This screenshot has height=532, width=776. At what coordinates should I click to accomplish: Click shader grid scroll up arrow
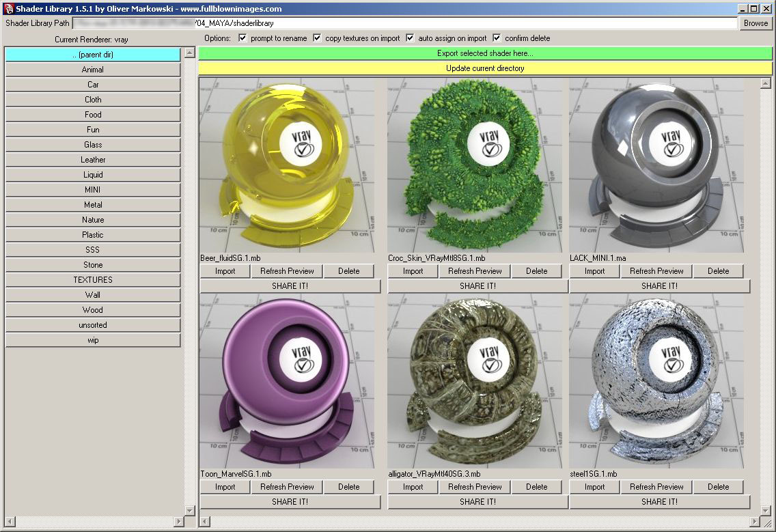click(766, 83)
